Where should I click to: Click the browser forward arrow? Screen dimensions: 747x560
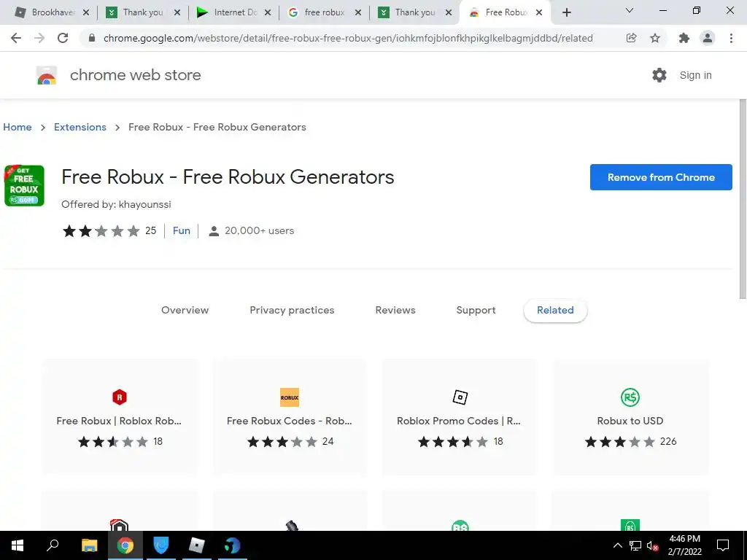(x=39, y=38)
